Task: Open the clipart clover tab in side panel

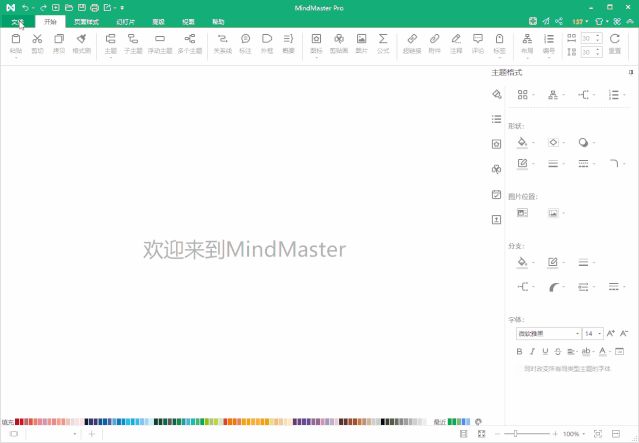Action: tap(496, 169)
